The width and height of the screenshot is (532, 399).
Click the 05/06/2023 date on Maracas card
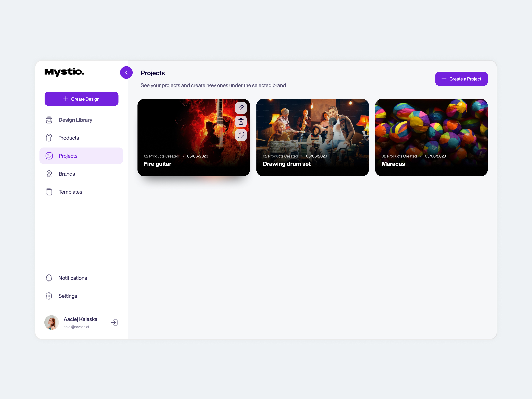[435, 156]
